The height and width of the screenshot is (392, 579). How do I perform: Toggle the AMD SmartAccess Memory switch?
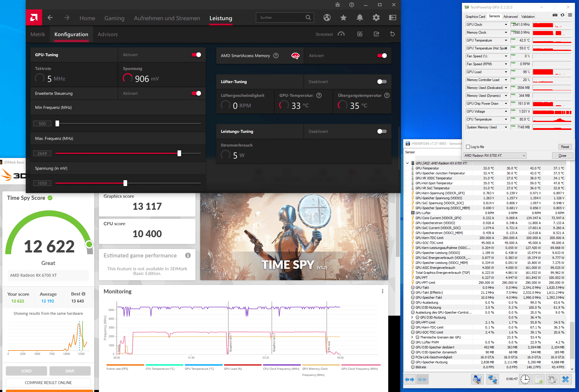pyautogui.click(x=382, y=56)
